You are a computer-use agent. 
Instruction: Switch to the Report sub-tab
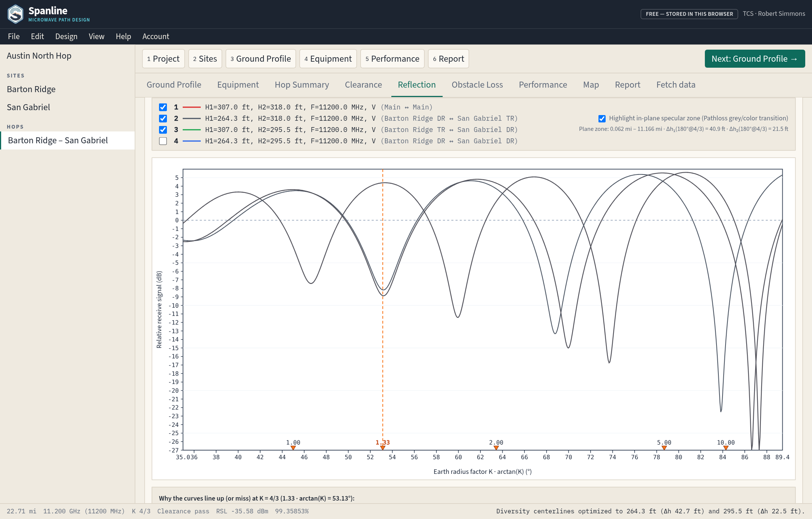628,85
